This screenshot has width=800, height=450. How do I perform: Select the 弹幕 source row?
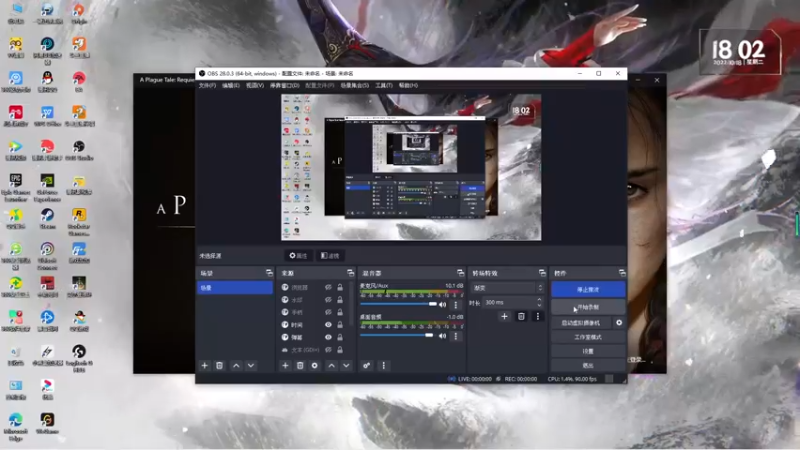pos(313,337)
